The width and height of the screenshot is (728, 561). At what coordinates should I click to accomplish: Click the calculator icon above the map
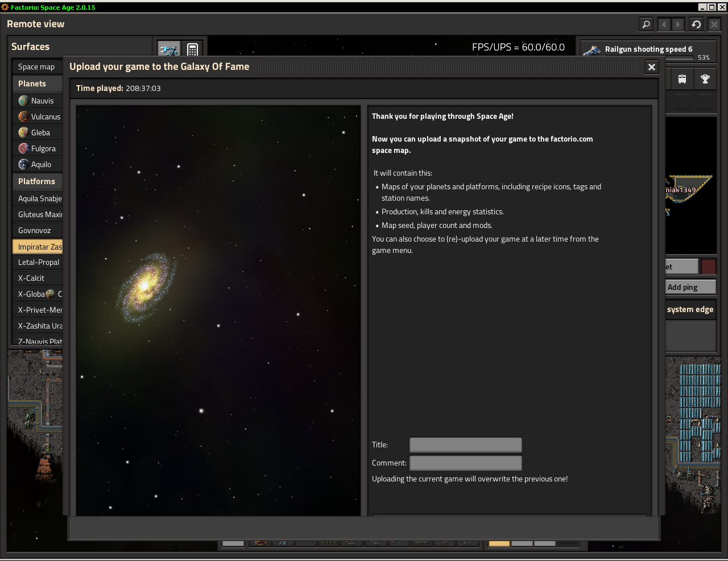(192, 50)
